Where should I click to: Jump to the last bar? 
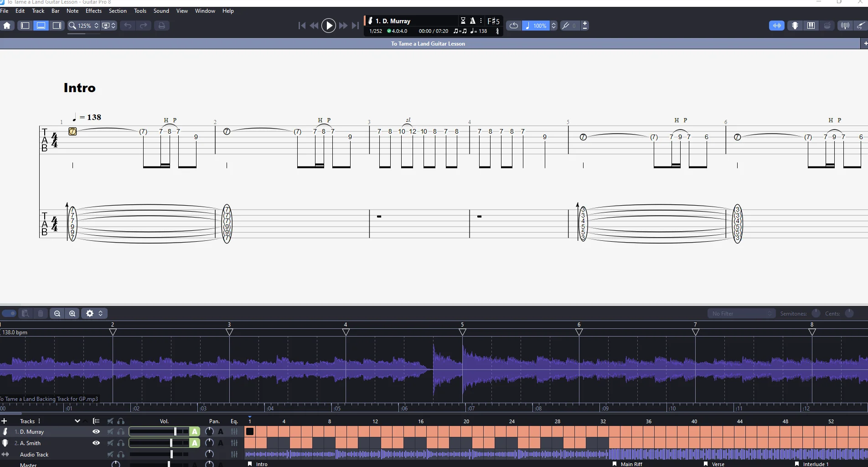tap(355, 26)
